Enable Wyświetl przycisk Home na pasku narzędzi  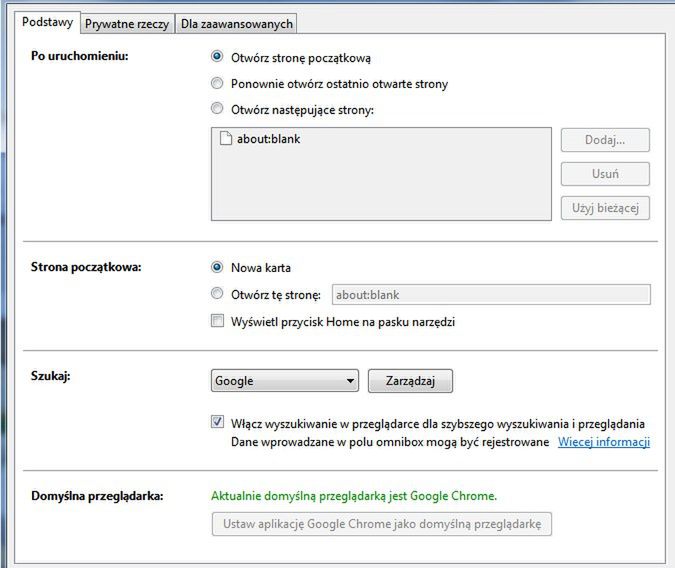coord(217,321)
